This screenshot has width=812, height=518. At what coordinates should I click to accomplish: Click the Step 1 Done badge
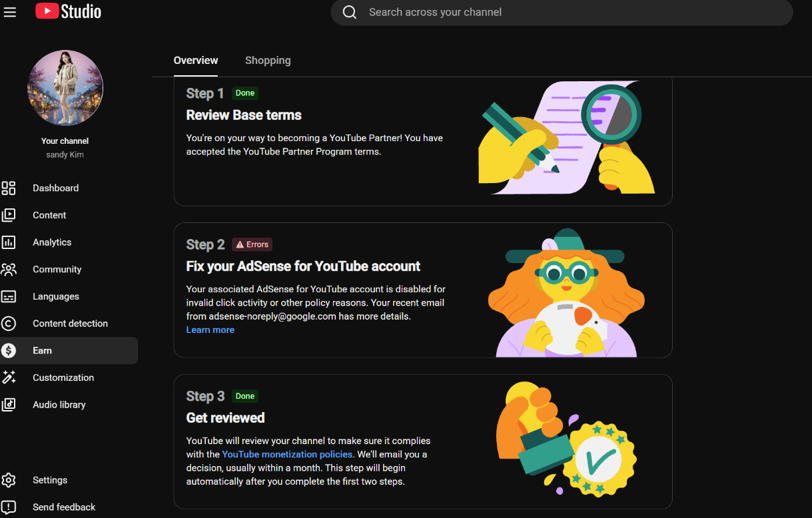tap(245, 93)
